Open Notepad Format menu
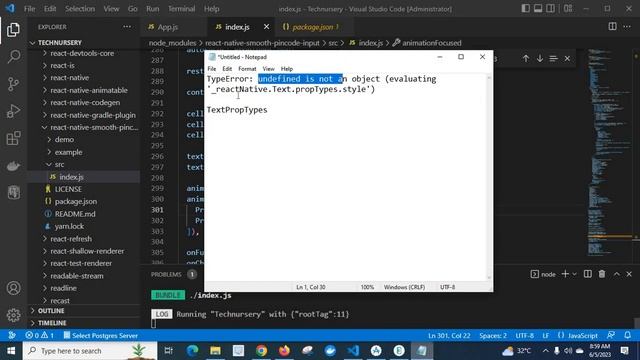This screenshot has height=360, width=640. click(x=247, y=69)
